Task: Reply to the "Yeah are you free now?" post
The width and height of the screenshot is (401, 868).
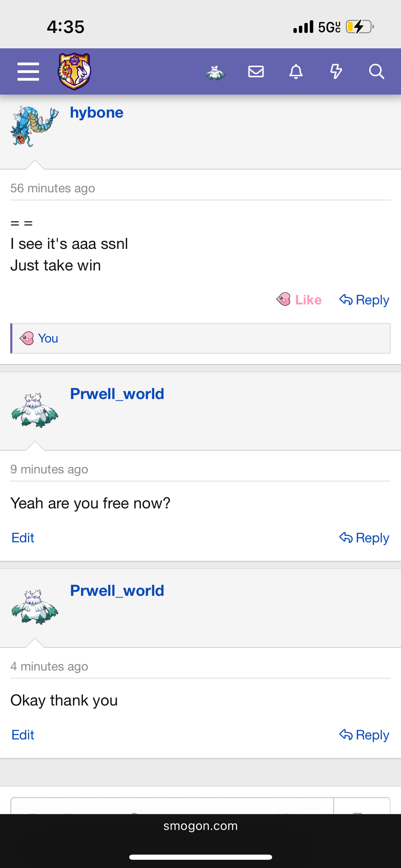Action: [x=364, y=538]
